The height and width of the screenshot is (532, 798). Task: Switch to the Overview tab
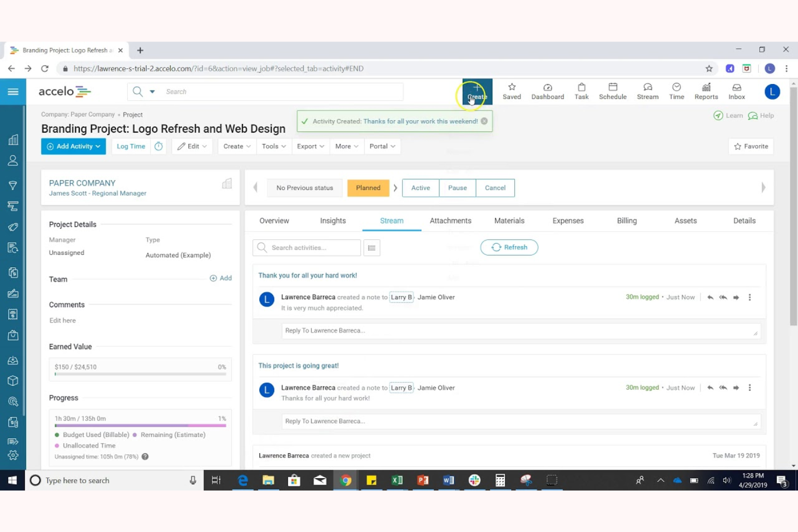tap(274, 221)
